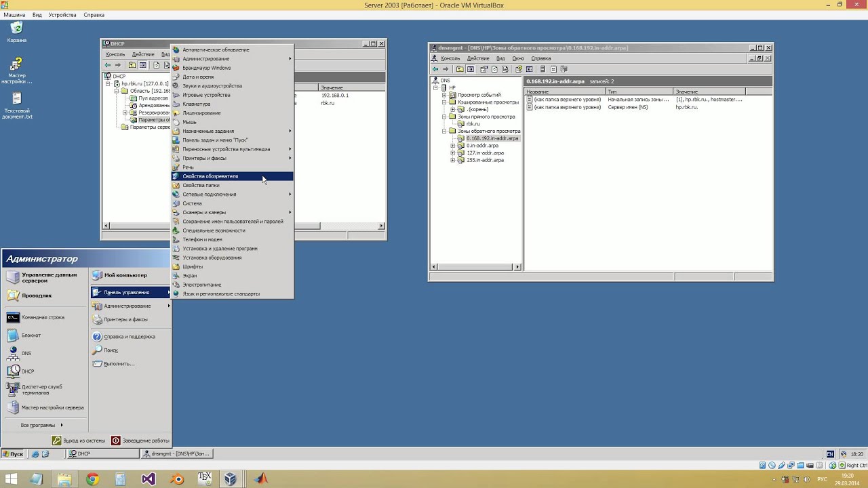Select rbk.ru zone in DNS tree
Screen dimensions: 868x488
tap(473, 124)
